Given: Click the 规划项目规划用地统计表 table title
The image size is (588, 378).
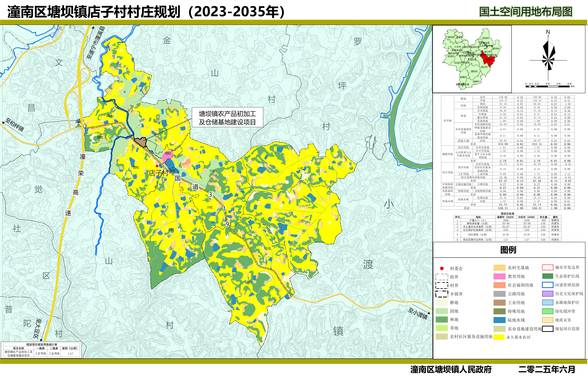Looking at the screenshot, I should tap(42, 344).
